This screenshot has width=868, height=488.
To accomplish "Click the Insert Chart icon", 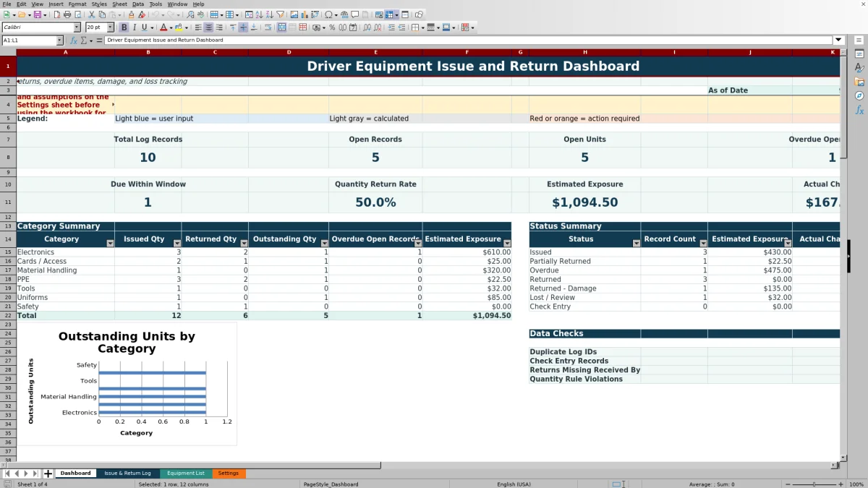I will coord(305,14).
